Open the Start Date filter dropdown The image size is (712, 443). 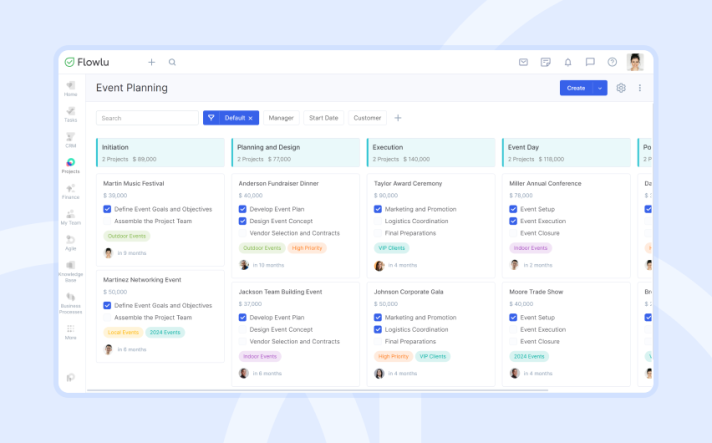pos(323,118)
